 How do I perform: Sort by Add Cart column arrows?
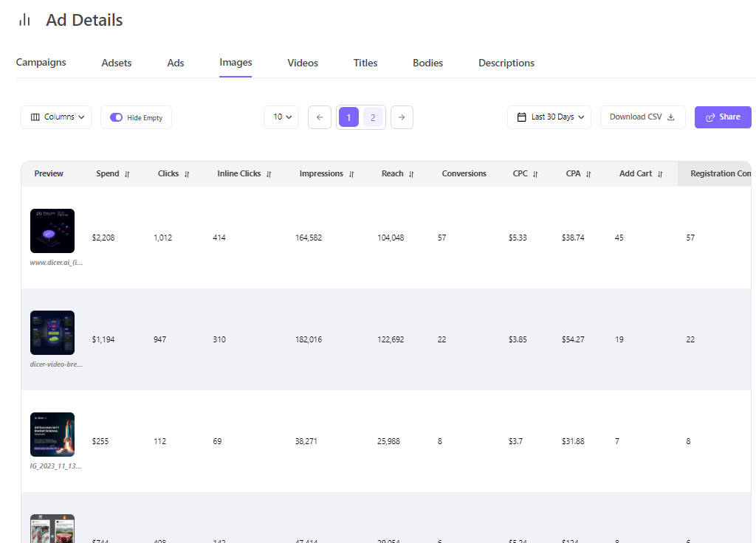(x=660, y=174)
